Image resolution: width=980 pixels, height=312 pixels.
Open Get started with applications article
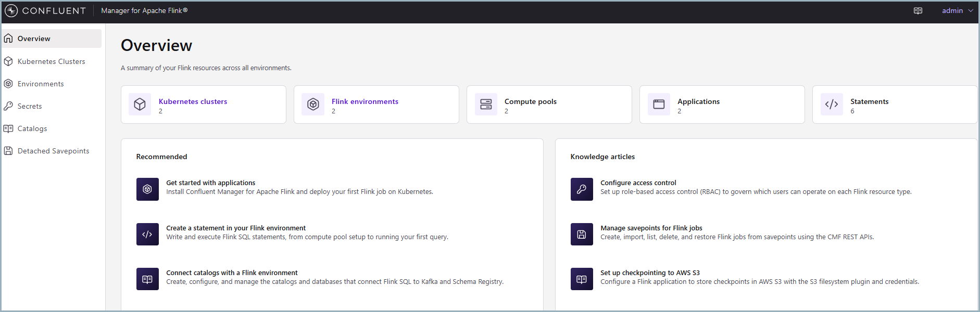point(210,183)
